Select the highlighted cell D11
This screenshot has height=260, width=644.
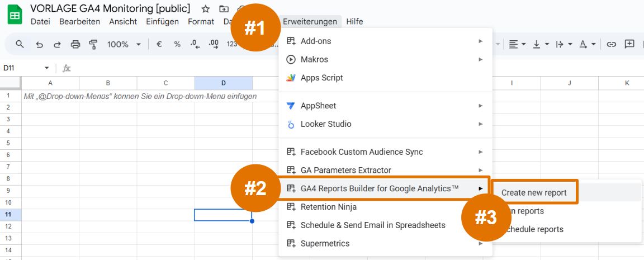pos(223,215)
